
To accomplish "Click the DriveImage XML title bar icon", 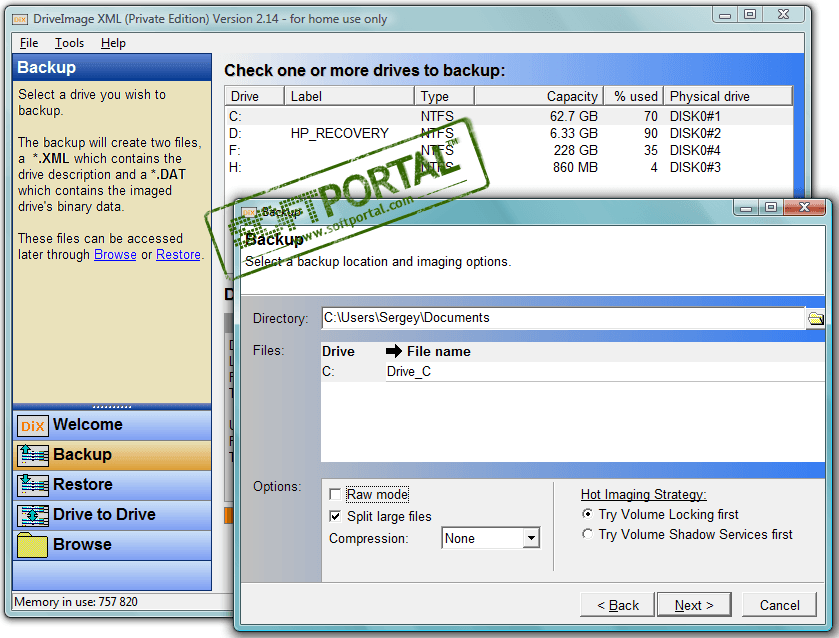I will pyautogui.click(x=20, y=19).
